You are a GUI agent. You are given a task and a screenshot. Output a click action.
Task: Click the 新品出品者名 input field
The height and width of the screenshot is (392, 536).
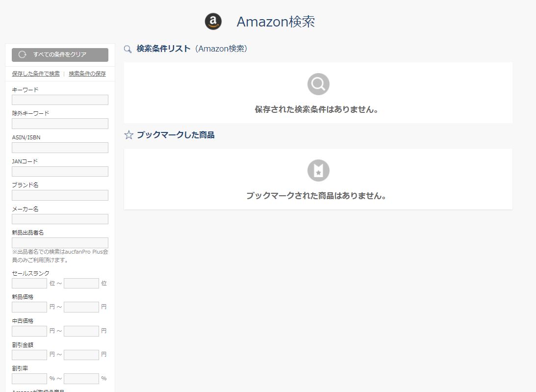pyautogui.click(x=60, y=243)
